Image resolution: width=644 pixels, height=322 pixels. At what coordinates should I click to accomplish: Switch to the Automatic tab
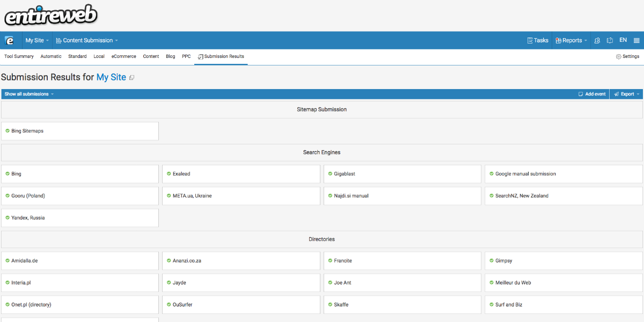51,56
